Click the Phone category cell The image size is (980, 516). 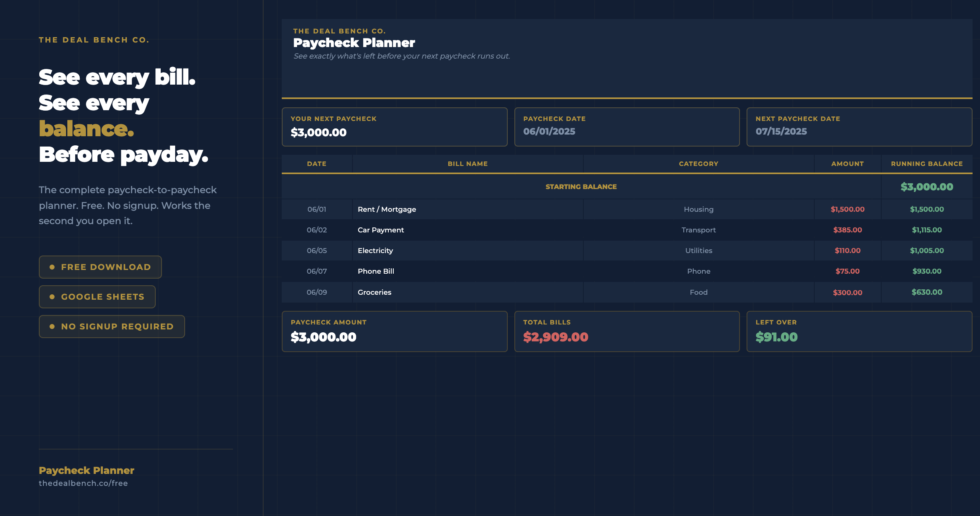point(699,271)
